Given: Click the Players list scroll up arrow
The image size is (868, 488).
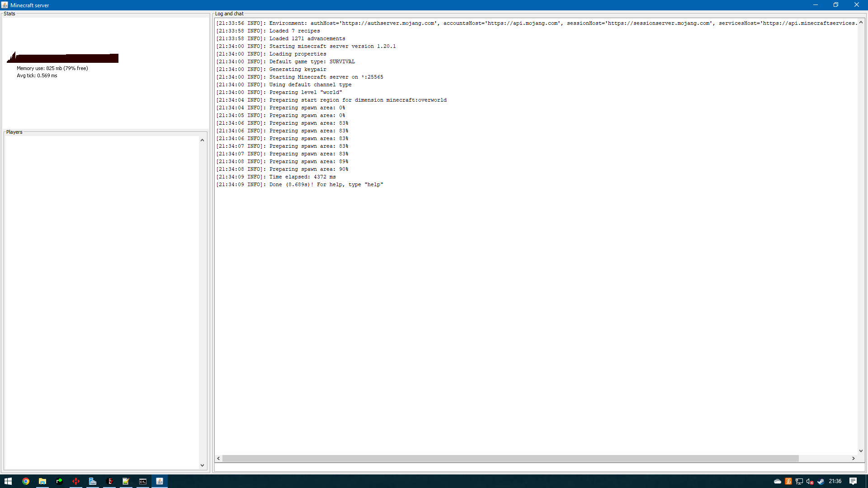Looking at the screenshot, I should point(202,140).
